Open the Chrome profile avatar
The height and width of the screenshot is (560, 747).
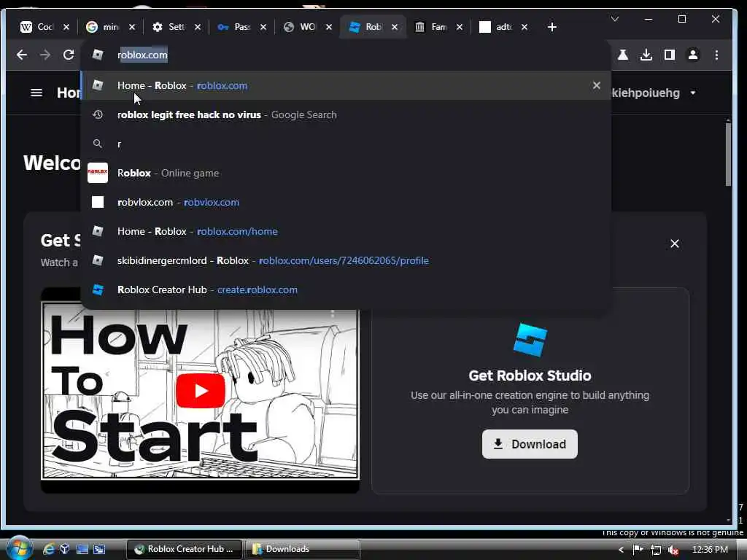(693, 55)
